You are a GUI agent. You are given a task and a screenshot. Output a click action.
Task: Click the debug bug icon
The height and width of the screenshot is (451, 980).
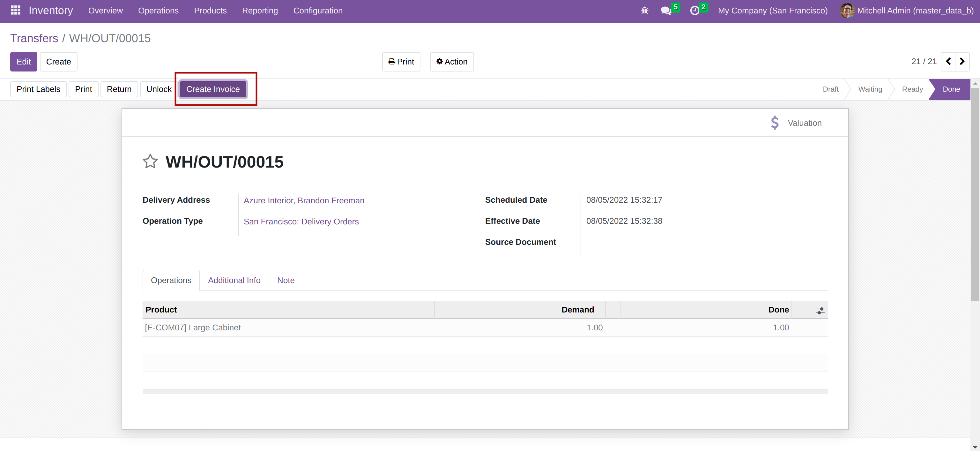point(644,11)
